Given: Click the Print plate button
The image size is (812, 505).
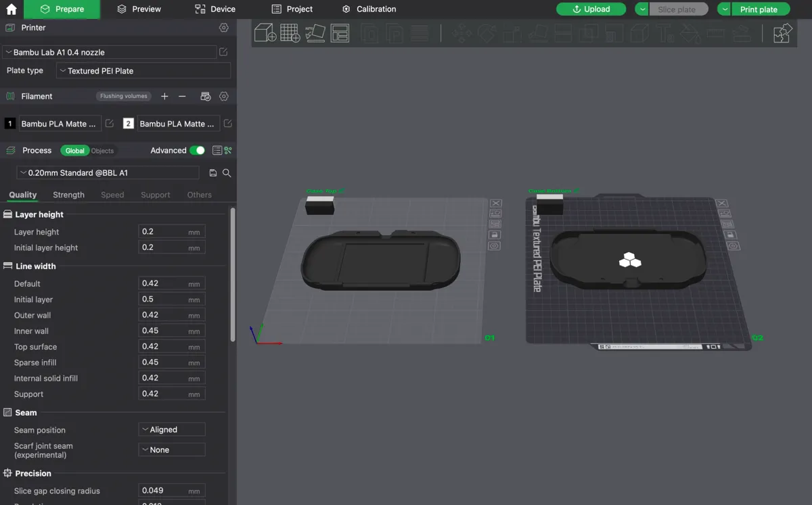Looking at the screenshot, I should click(x=760, y=9).
